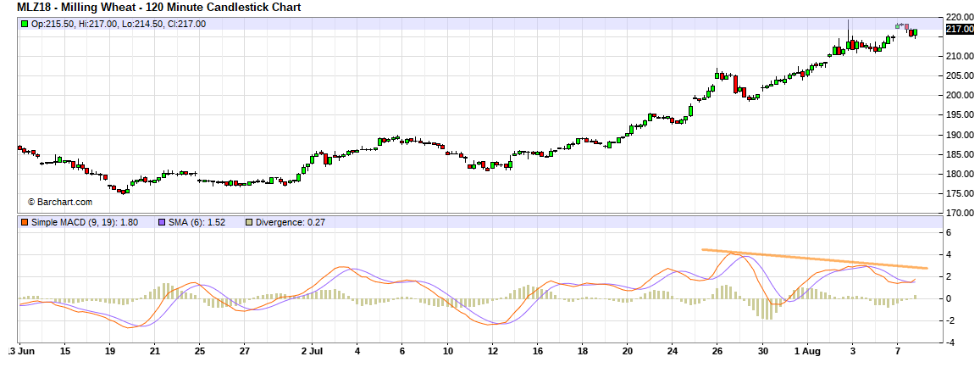Click the current price tag 217.00
This screenshot has width=980, height=373.
pos(960,30)
